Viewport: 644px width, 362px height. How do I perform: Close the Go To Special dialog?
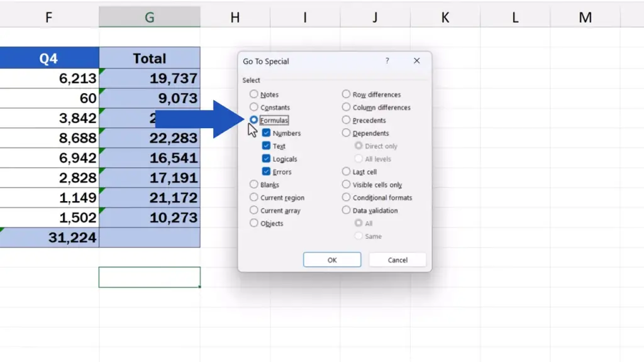pos(416,61)
